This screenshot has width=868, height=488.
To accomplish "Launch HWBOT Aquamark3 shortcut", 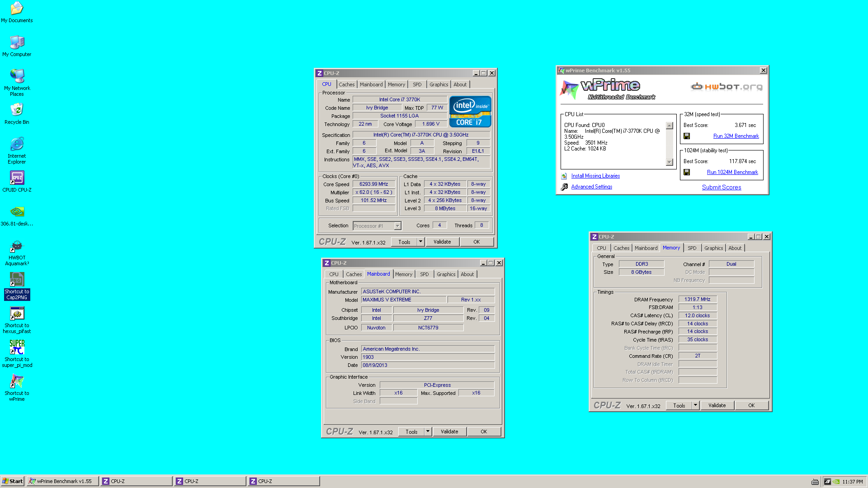I will 17,253.
